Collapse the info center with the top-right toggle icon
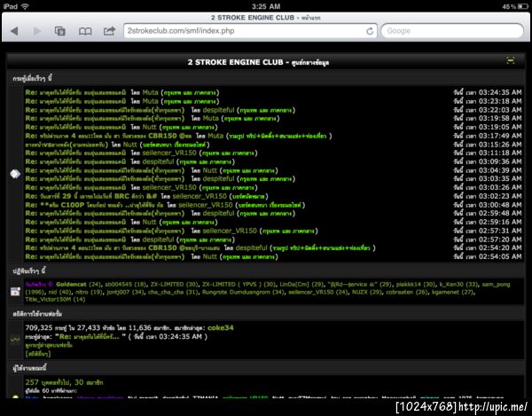The width and height of the screenshot is (532, 416). [511, 60]
